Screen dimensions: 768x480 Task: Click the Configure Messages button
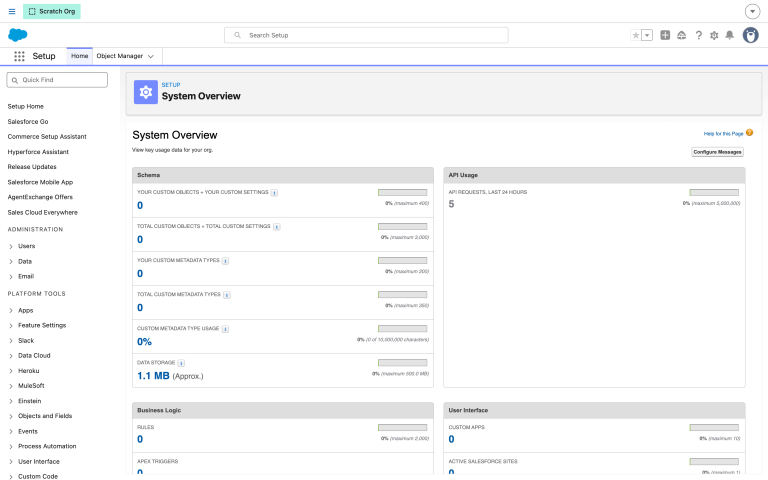click(718, 152)
